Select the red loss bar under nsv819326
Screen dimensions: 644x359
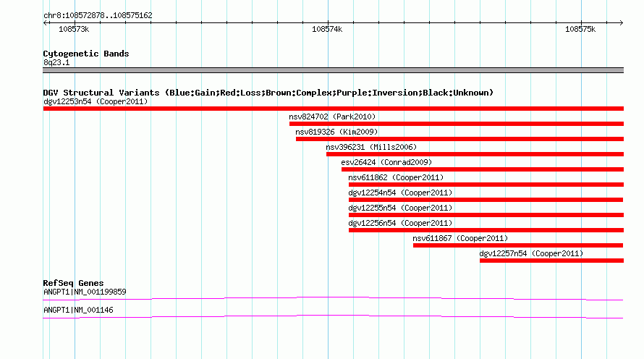tap(459, 139)
